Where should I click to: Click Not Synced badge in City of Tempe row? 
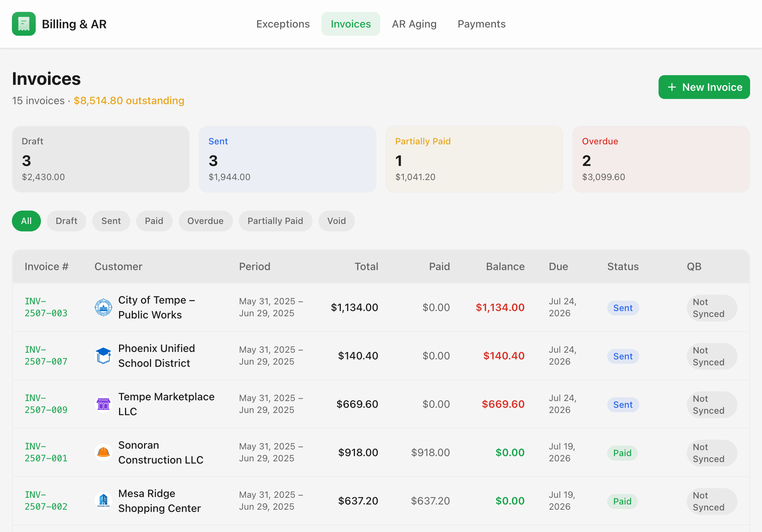pos(712,308)
